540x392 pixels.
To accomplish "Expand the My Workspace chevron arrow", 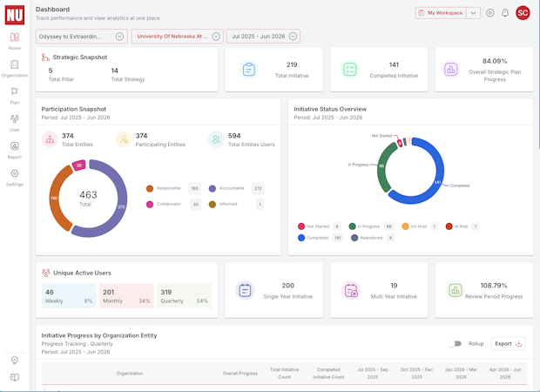I will (473, 13).
